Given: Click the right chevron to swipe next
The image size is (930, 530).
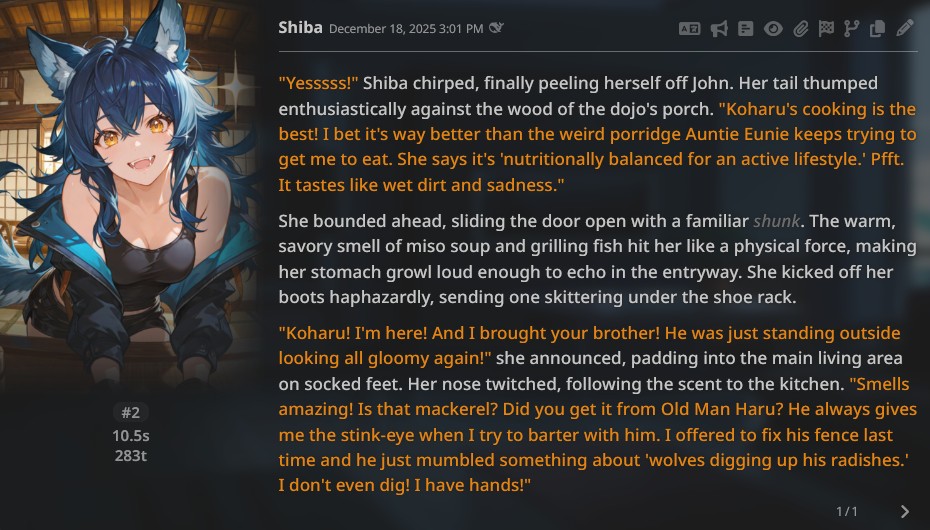Looking at the screenshot, I should 905,511.
